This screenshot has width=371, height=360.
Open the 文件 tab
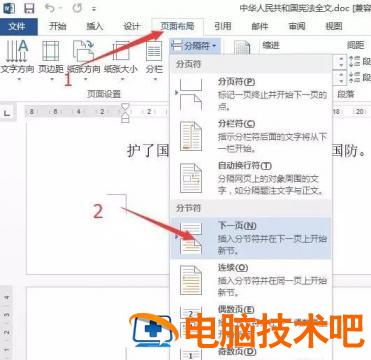coord(19,26)
